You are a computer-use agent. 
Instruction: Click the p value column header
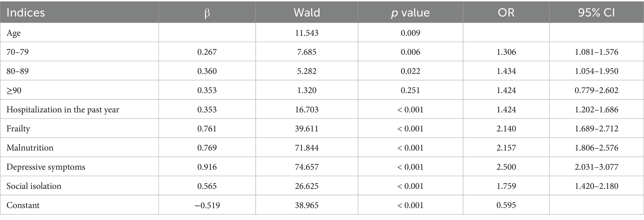[x=410, y=13]
